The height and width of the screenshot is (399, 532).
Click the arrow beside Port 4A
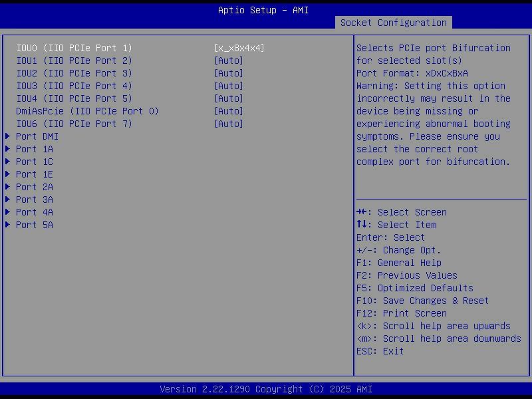pos(7,212)
